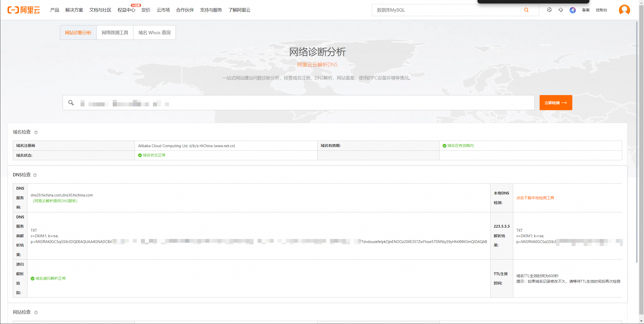Screen dimensions: 644x324
Task: Expand the 支持与服务 menu
Action: [211, 10]
